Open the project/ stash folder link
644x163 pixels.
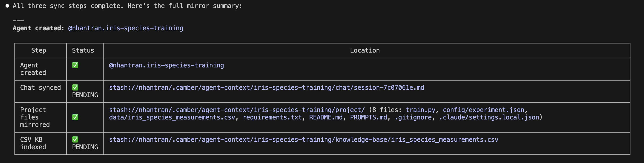[x=237, y=110]
